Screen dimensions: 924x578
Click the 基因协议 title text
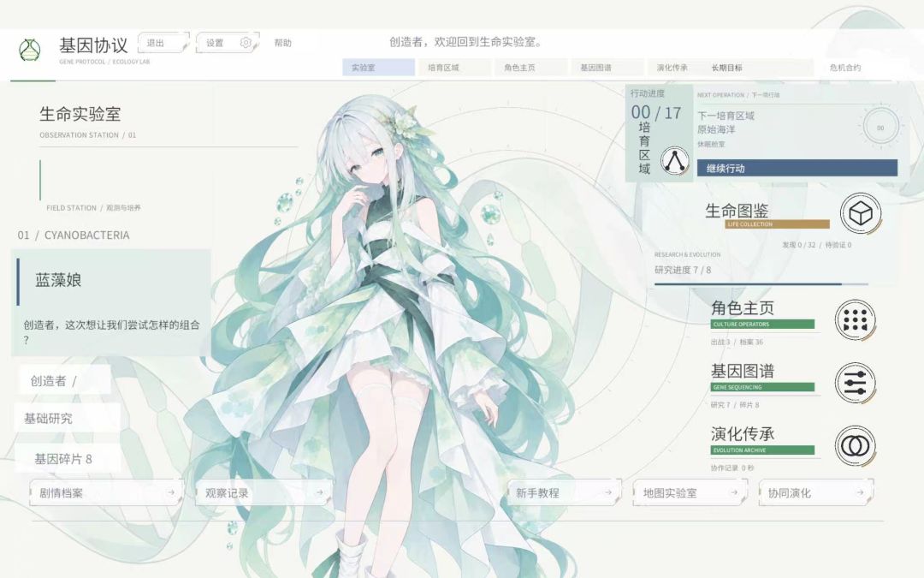(93, 45)
